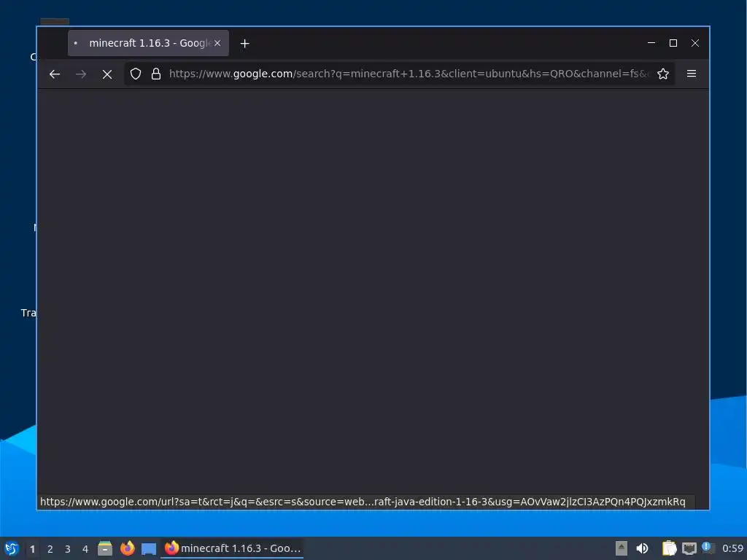
Task: Close the minecraft 1.16.3 Google tab
Action: pos(217,43)
